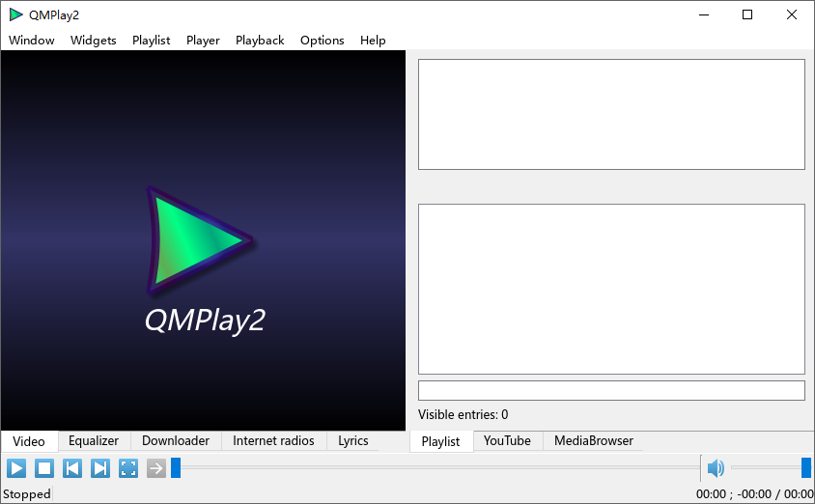The width and height of the screenshot is (815, 504).
Task: Switch to the Equalizer tab
Action: click(94, 440)
